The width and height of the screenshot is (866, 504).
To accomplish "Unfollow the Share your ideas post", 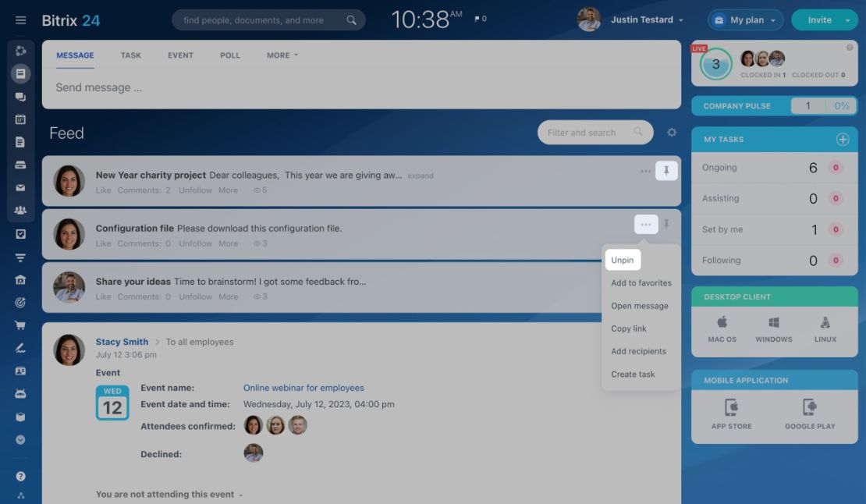I will click(195, 296).
